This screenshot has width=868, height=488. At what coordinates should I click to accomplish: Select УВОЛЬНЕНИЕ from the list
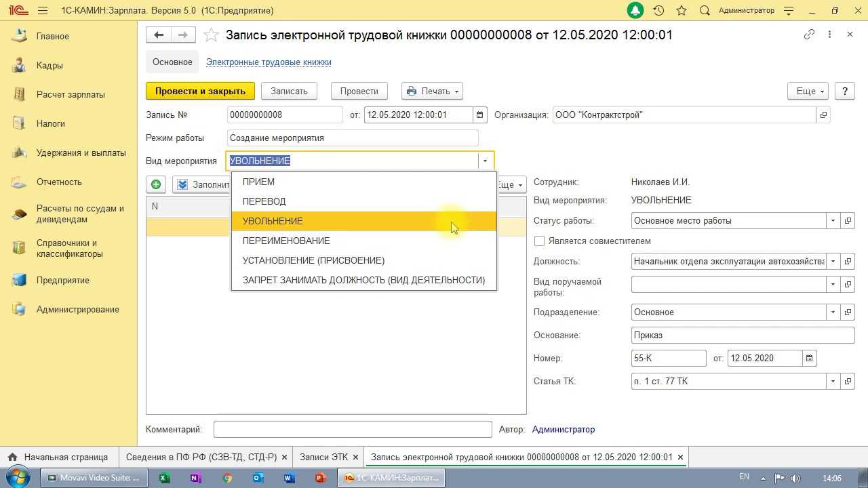(x=364, y=222)
